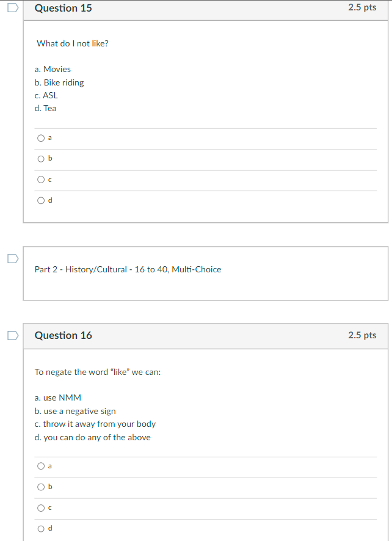Mark answer d for Question 15
This screenshot has height=541, width=392.
pyautogui.click(x=41, y=200)
